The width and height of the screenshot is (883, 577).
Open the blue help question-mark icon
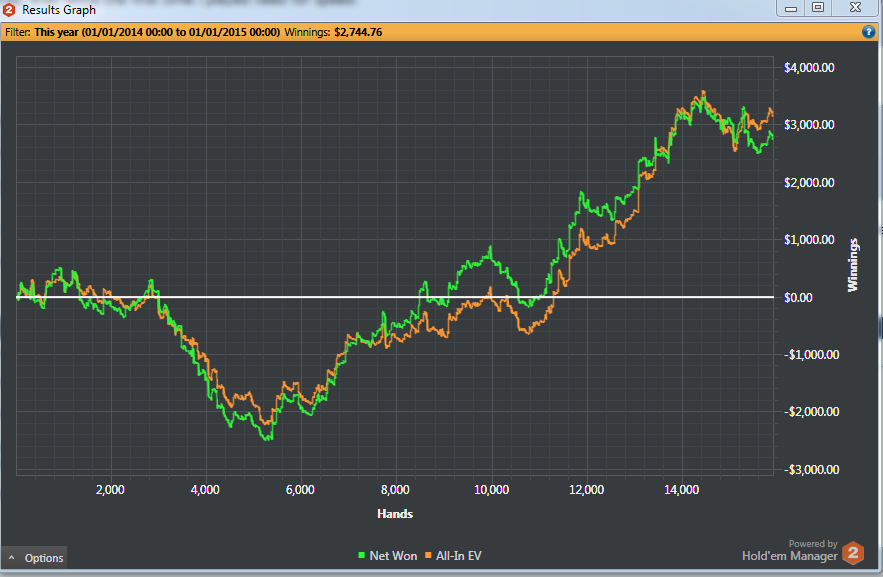868,32
